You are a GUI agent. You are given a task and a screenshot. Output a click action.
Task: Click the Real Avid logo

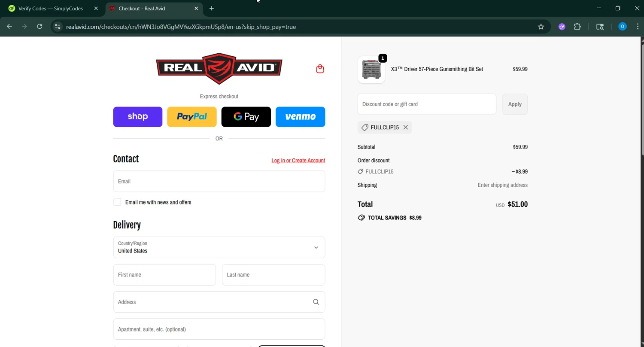(219, 68)
